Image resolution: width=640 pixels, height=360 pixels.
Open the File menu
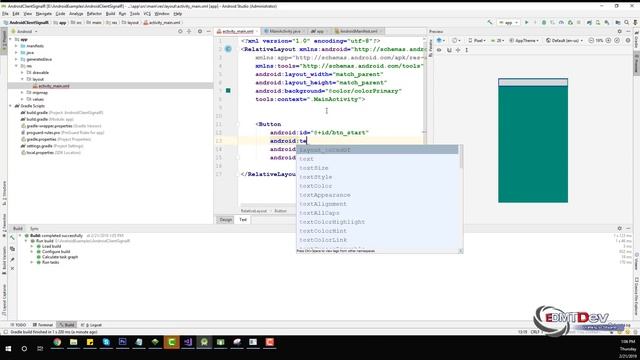(x=5, y=13)
